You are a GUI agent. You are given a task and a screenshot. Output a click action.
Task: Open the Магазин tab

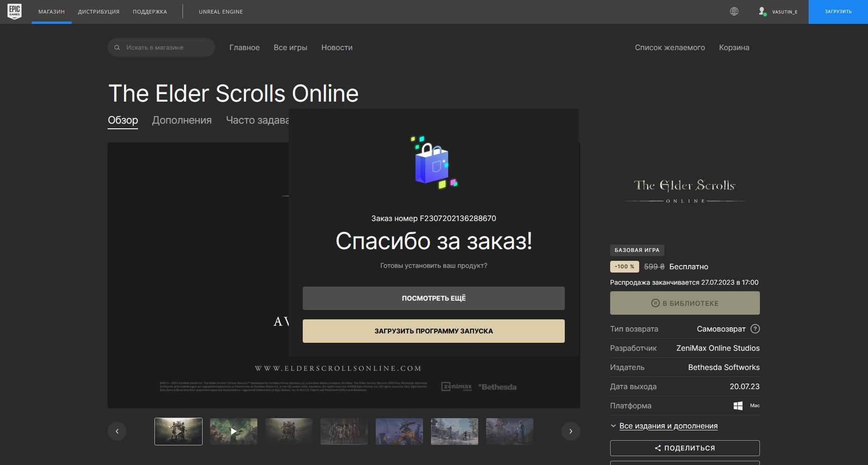[x=51, y=12]
